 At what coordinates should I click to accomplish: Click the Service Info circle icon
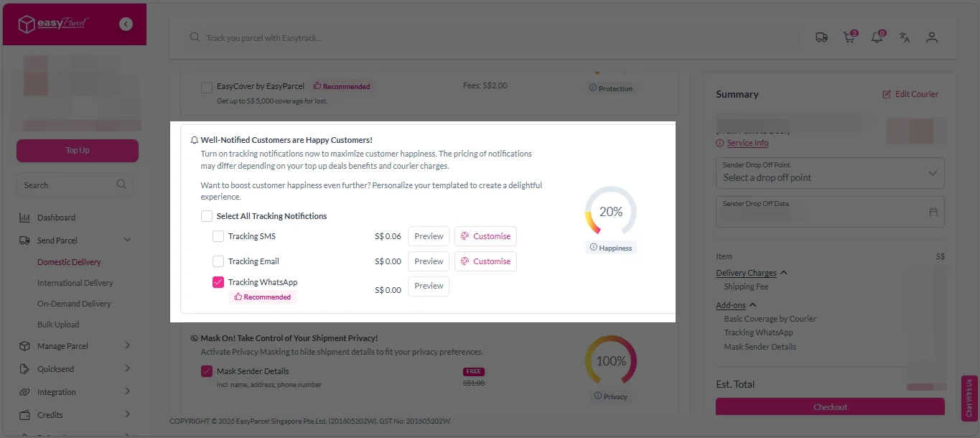720,143
